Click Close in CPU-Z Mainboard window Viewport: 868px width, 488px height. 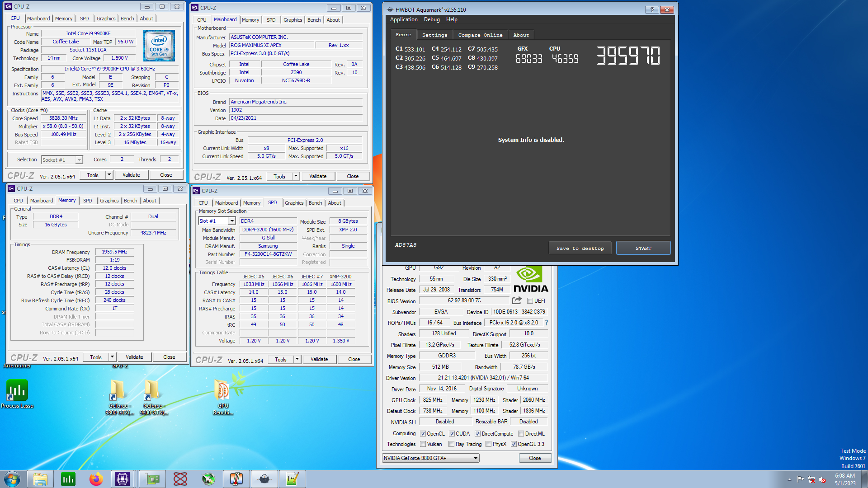click(353, 176)
